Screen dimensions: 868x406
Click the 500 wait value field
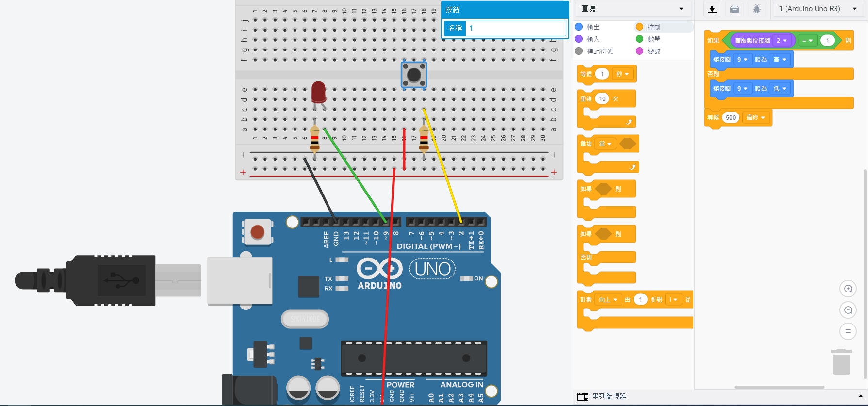(x=731, y=118)
